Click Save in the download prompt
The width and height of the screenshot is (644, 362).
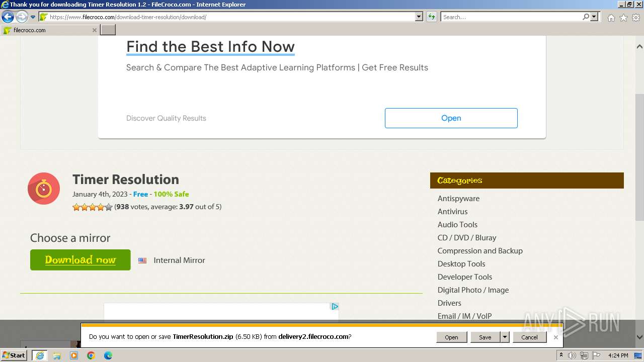coord(485,337)
